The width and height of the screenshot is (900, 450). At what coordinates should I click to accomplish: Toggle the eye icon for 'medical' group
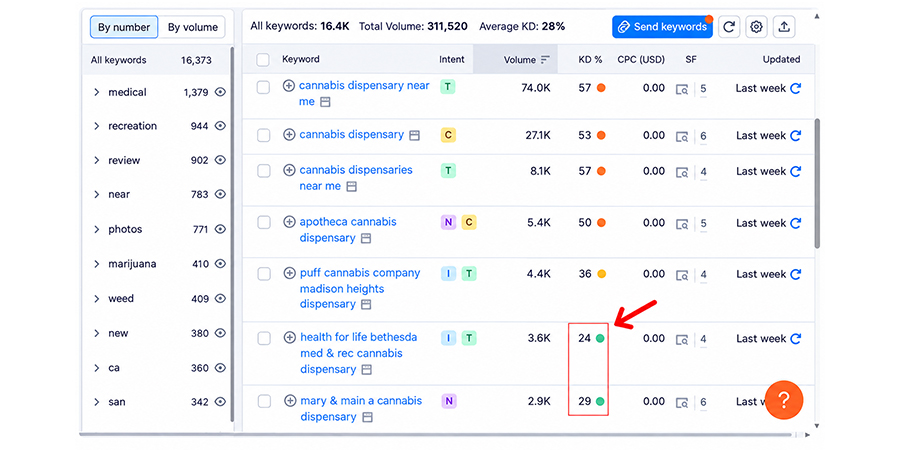pos(220,92)
